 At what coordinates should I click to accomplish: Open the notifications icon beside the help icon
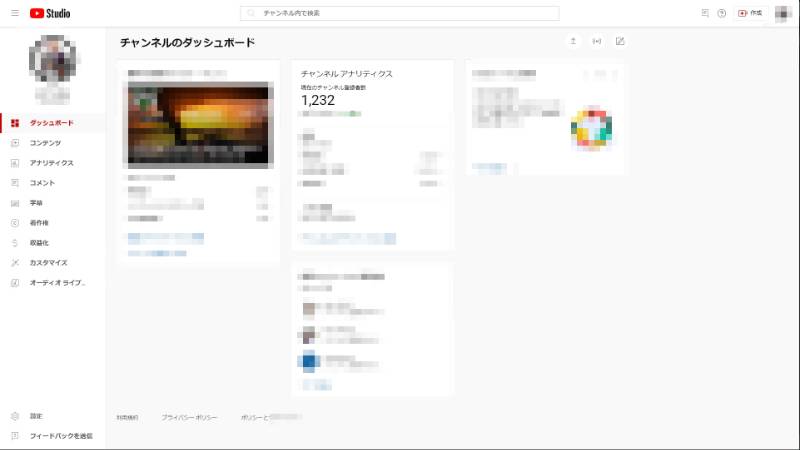point(705,13)
